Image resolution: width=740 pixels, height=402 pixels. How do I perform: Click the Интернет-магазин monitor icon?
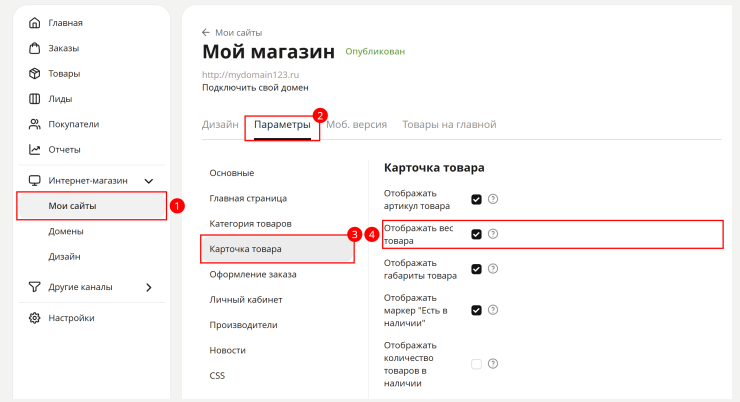click(x=34, y=181)
